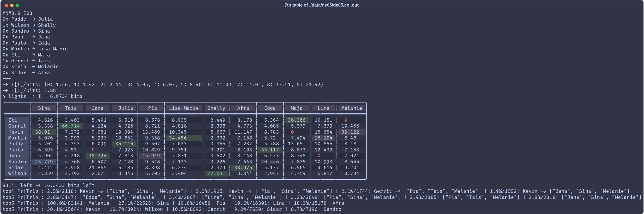The height and width of the screenshot is (214, 644).
Task: Click the 'E[I]/bits: 1.88' line
Action: point(29,90)
